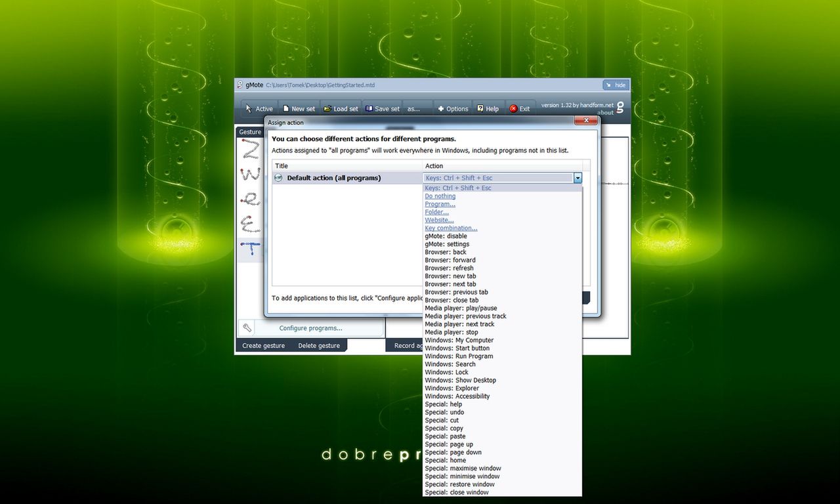840x504 pixels.
Task: Select 'Browser: forward' action
Action: tap(502, 260)
